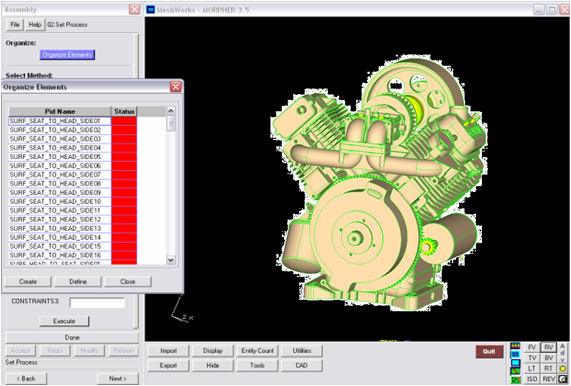Click the Organize Elements button
The height and width of the screenshot is (386, 571).
(x=67, y=55)
